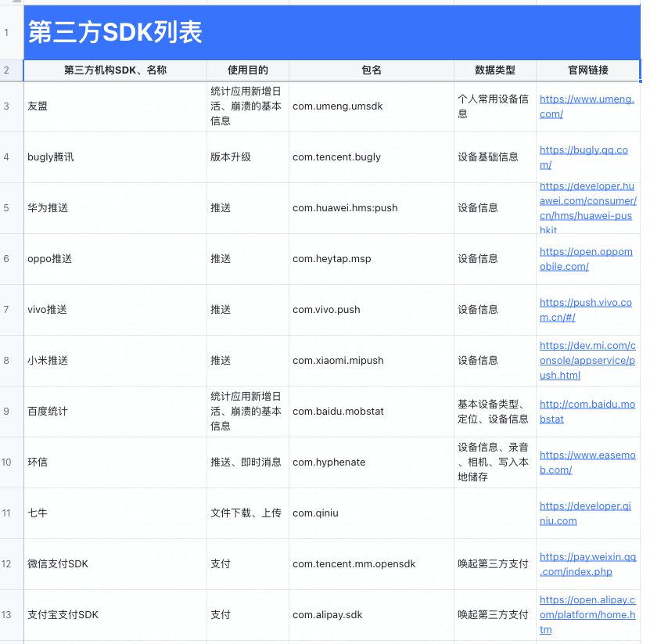Open the open.oppomobile.com link
The width and height of the screenshot is (650, 644).
click(586, 259)
